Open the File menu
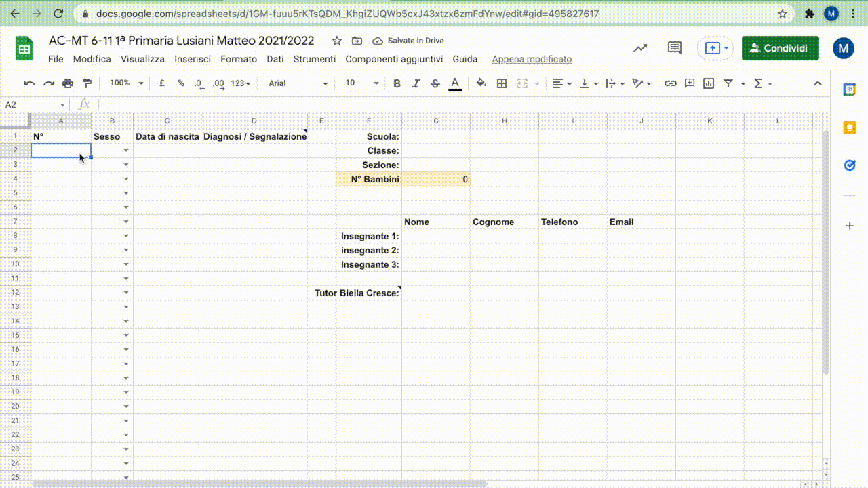This screenshot has height=488, width=868. click(x=56, y=59)
